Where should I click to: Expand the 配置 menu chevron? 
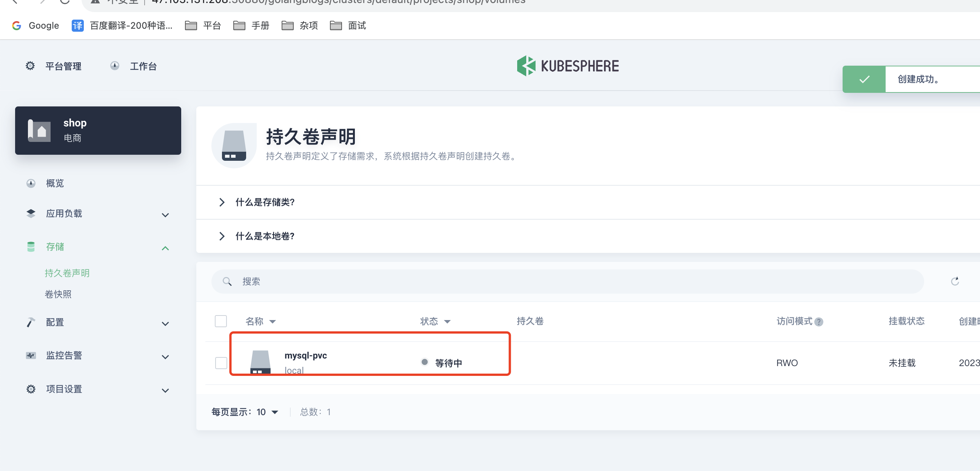(165, 323)
